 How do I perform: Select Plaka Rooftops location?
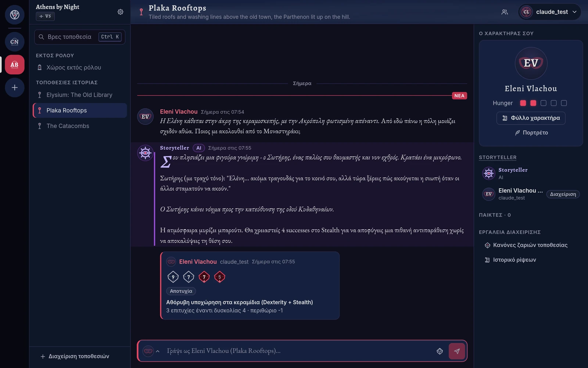coord(80,110)
